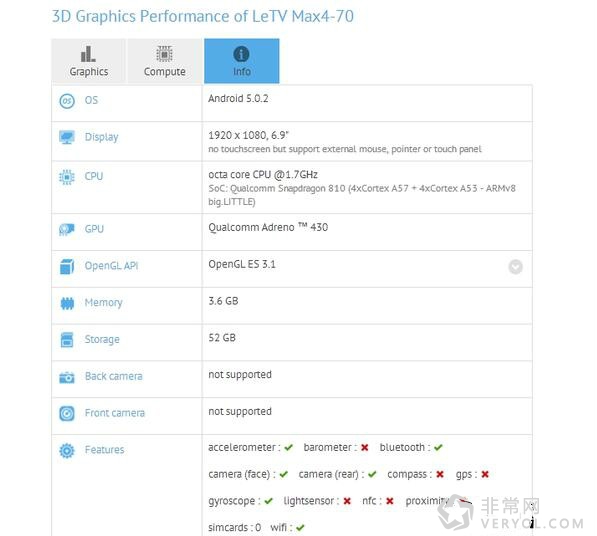This screenshot has width=597, height=536.
Task: Click the CPU chip icon
Action: pos(67,177)
